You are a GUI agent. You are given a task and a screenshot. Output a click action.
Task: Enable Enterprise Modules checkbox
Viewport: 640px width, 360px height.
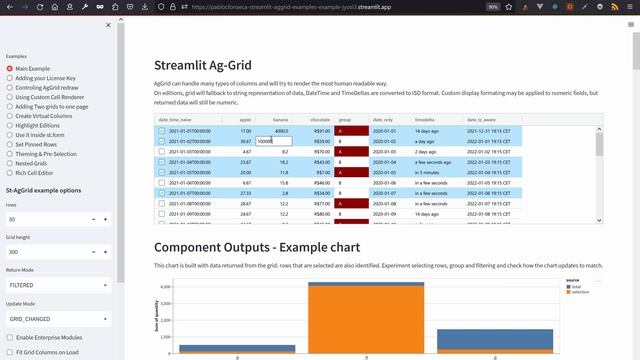10,338
